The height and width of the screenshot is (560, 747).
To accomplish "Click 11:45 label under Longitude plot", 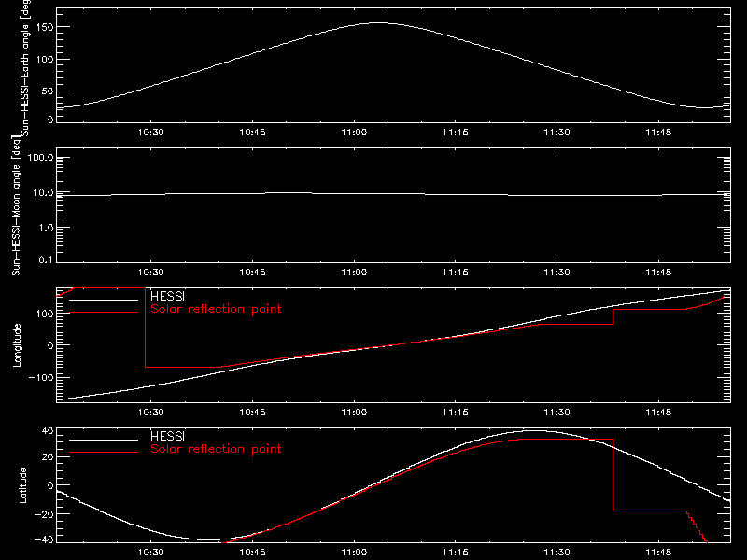I will click(658, 413).
